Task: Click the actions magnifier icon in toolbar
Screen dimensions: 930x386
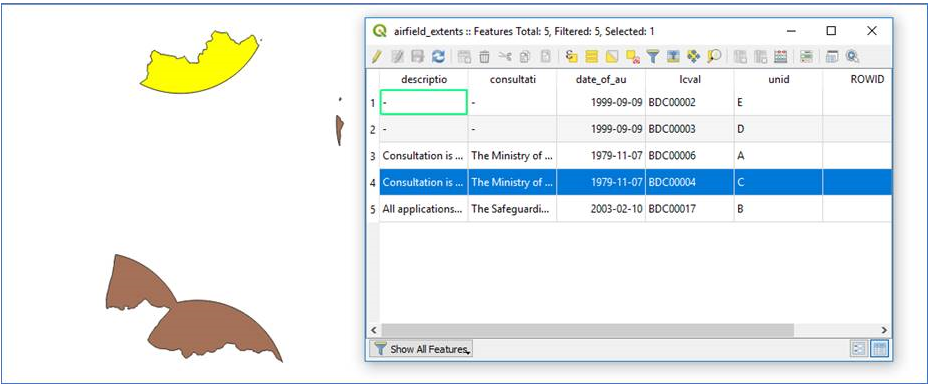Action: [853, 56]
